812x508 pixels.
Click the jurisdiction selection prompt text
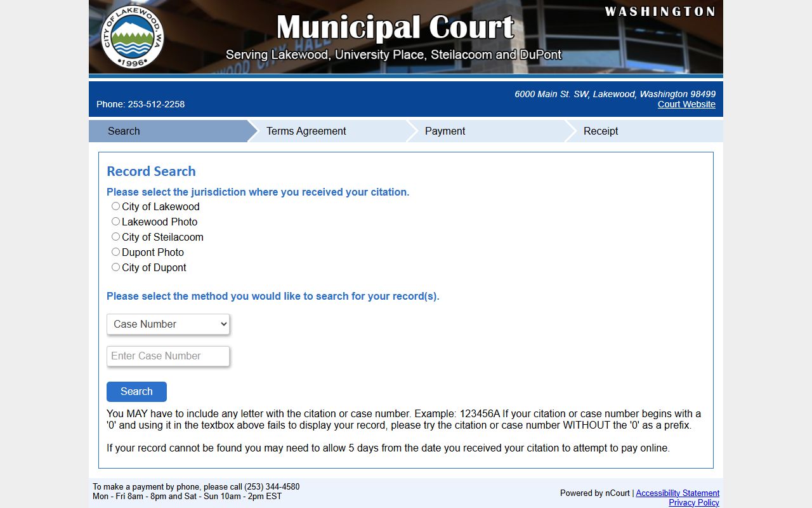point(258,192)
